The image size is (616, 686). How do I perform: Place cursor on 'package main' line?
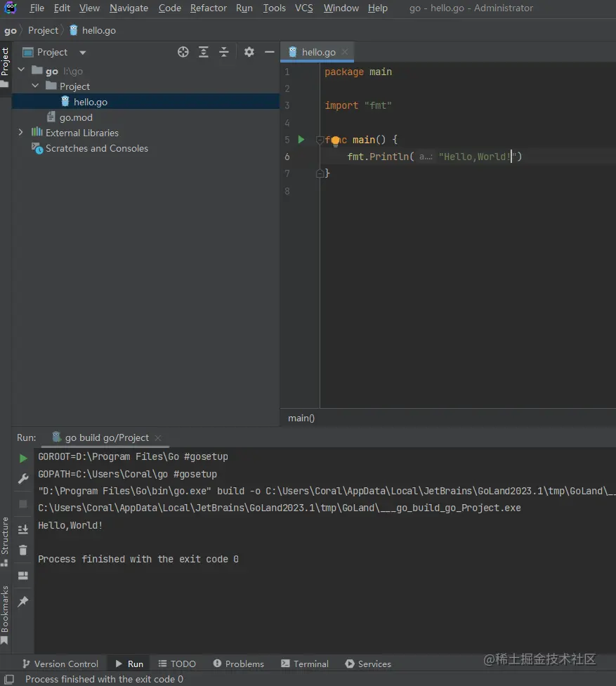pos(358,72)
